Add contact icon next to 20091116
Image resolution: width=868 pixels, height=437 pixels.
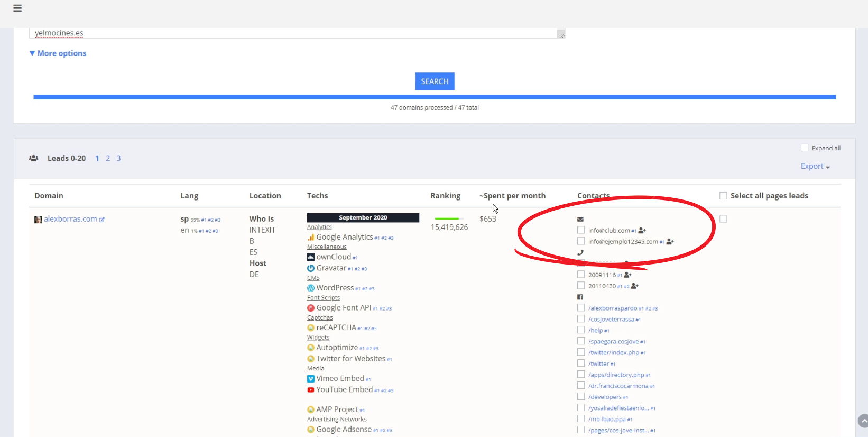pyautogui.click(x=628, y=275)
